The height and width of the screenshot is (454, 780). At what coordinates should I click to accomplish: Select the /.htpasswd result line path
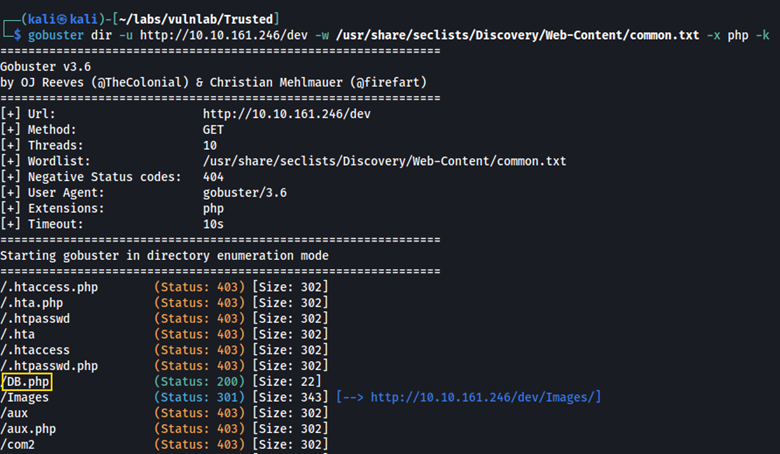(35, 319)
